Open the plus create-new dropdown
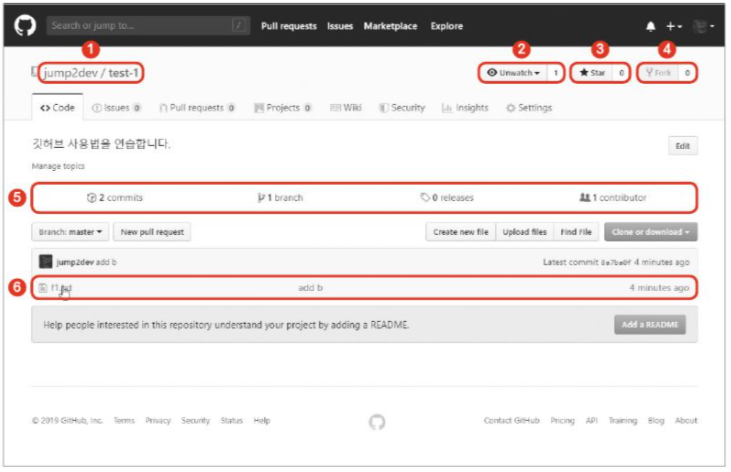 tap(674, 27)
